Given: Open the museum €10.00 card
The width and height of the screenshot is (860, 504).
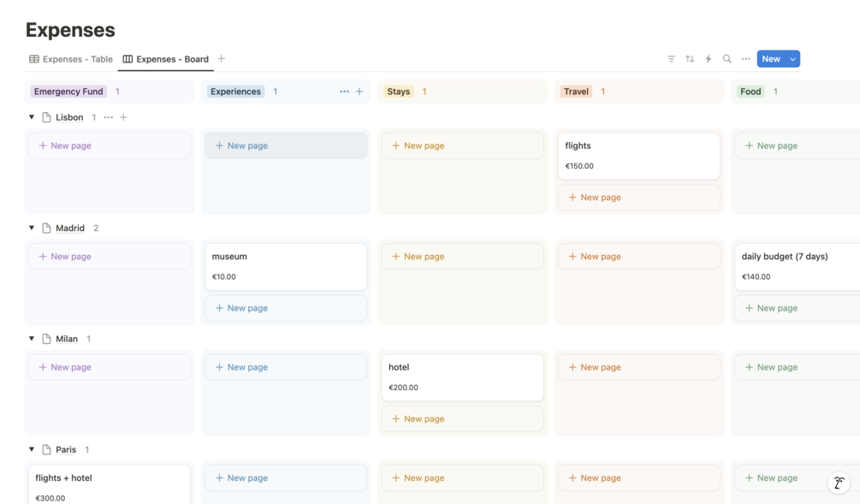Looking at the screenshot, I should coord(286,267).
